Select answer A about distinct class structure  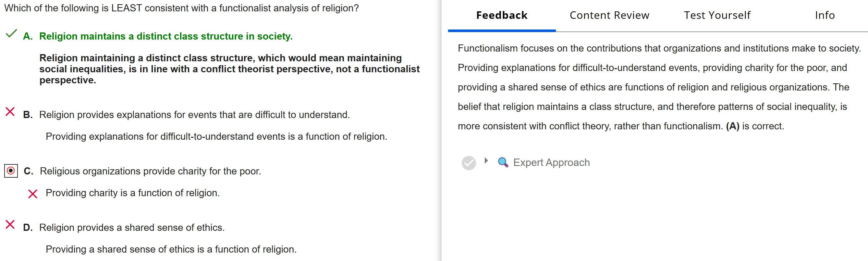click(x=166, y=36)
